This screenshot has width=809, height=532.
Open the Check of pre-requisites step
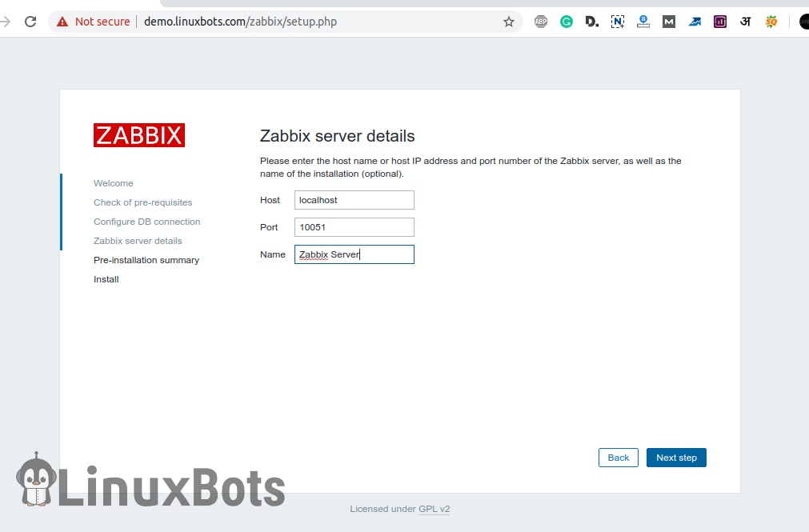(142, 202)
